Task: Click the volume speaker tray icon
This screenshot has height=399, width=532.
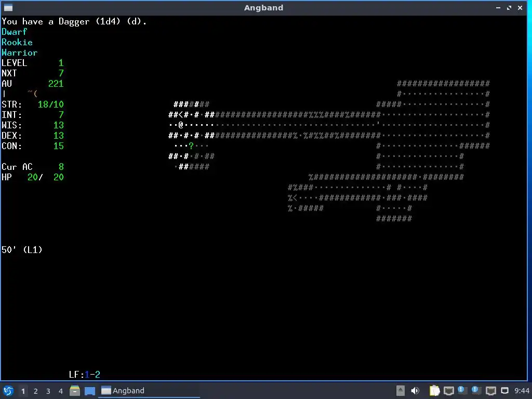Action: pos(415,391)
